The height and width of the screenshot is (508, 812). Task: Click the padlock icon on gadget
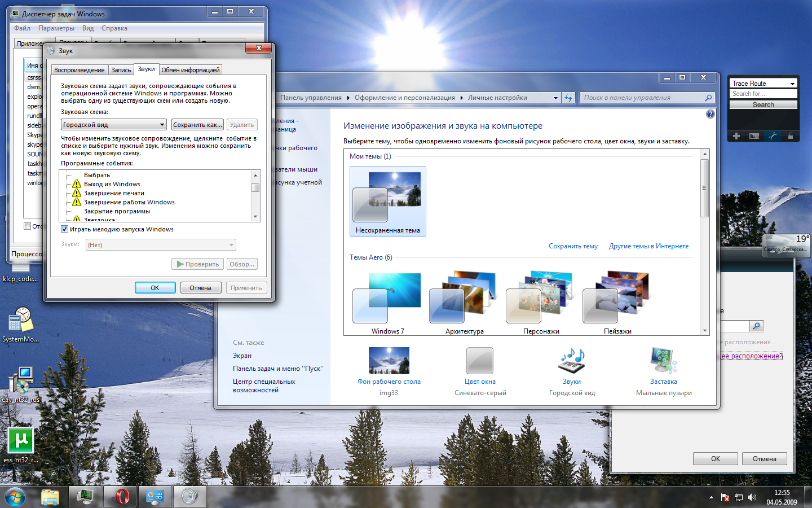coord(791,136)
